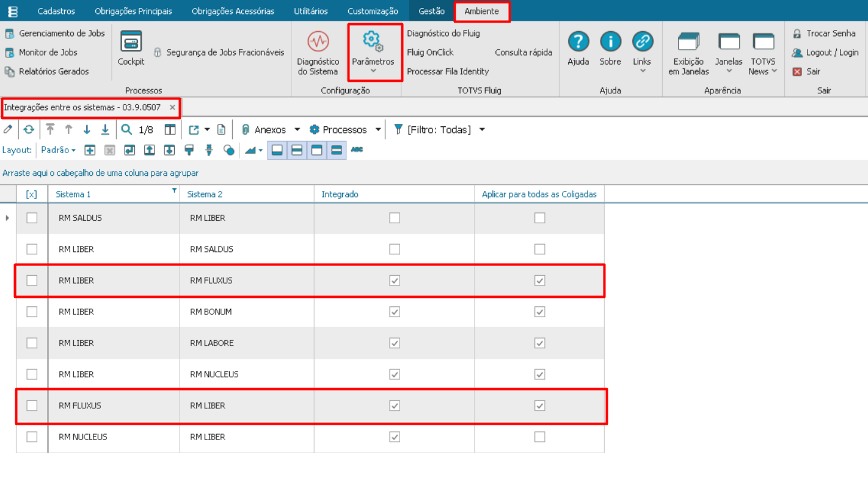
Task: Expand the Parâmetros dropdown arrow
Action: (x=373, y=71)
